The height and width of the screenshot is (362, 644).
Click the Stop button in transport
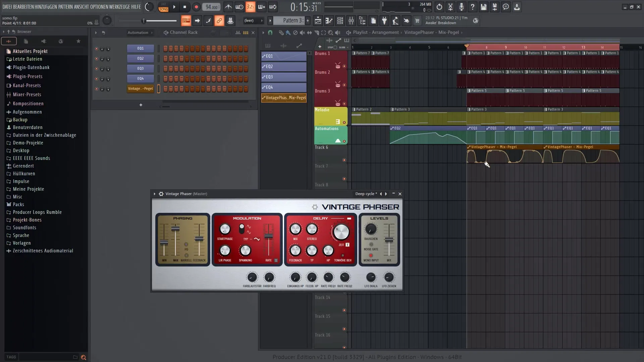point(185,7)
